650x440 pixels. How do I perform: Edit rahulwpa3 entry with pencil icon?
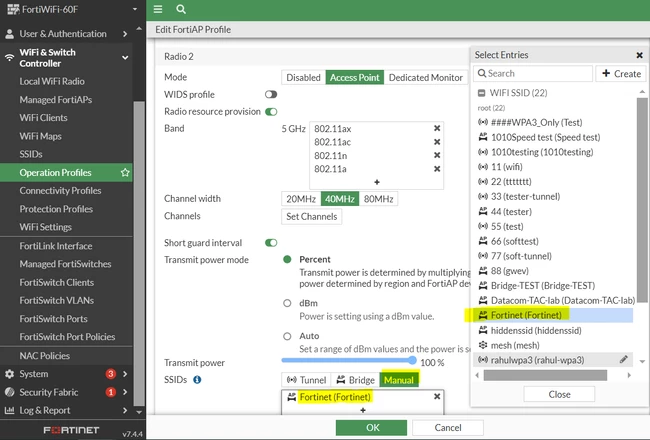point(623,359)
